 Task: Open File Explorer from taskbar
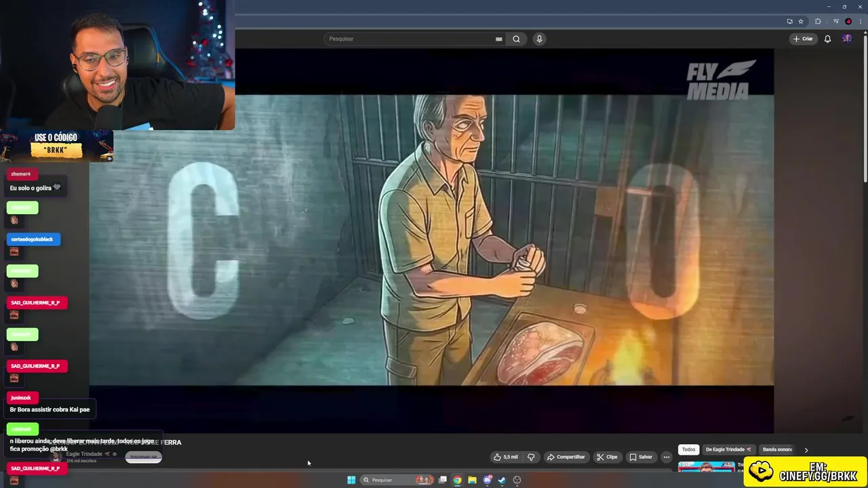click(x=473, y=480)
